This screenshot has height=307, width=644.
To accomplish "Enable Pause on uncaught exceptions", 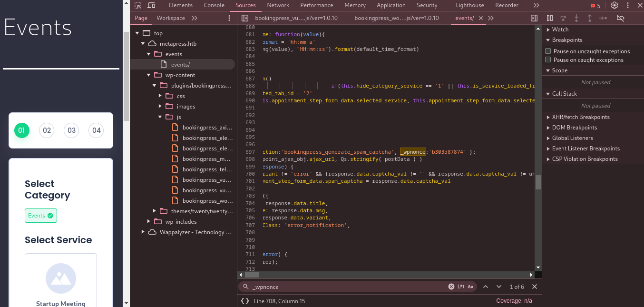I will 548,51.
